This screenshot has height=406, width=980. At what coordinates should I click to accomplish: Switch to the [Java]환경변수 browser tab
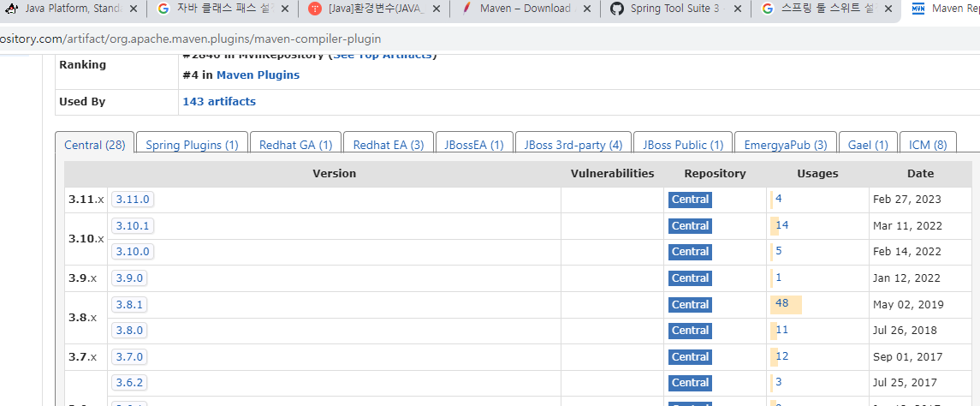[375, 9]
